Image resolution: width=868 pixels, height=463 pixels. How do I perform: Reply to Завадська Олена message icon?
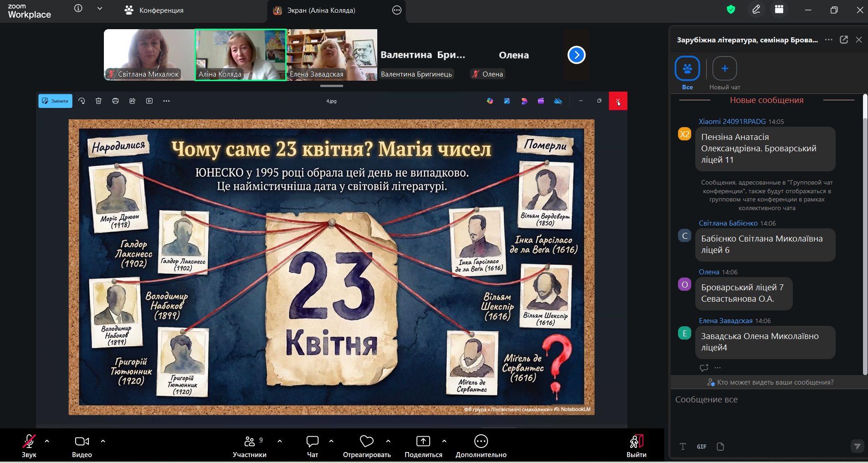tap(704, 368)
